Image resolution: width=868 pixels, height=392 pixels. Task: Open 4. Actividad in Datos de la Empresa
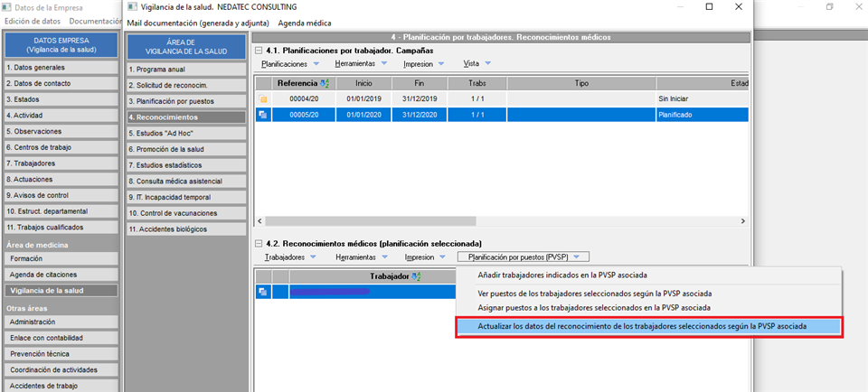61,116
